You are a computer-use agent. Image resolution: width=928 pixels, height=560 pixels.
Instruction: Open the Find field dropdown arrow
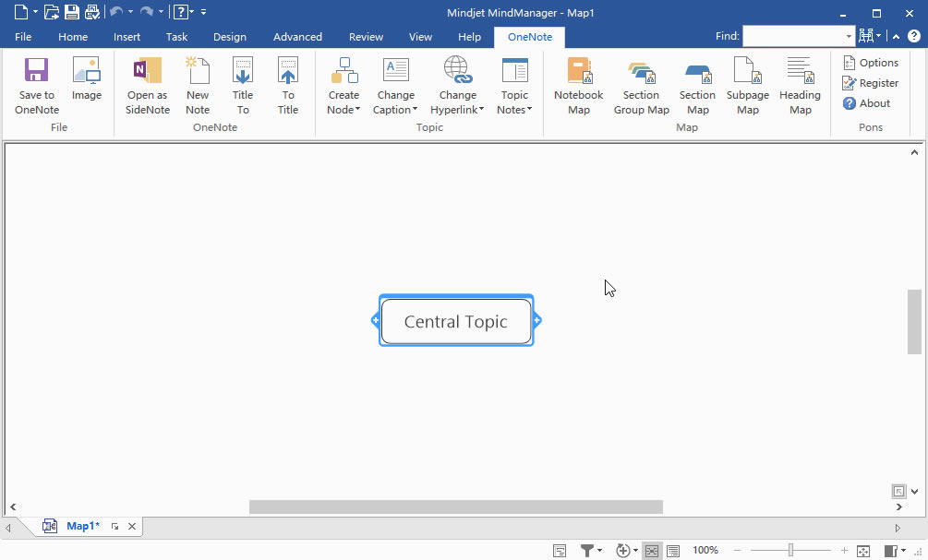[x=848, y=36]
